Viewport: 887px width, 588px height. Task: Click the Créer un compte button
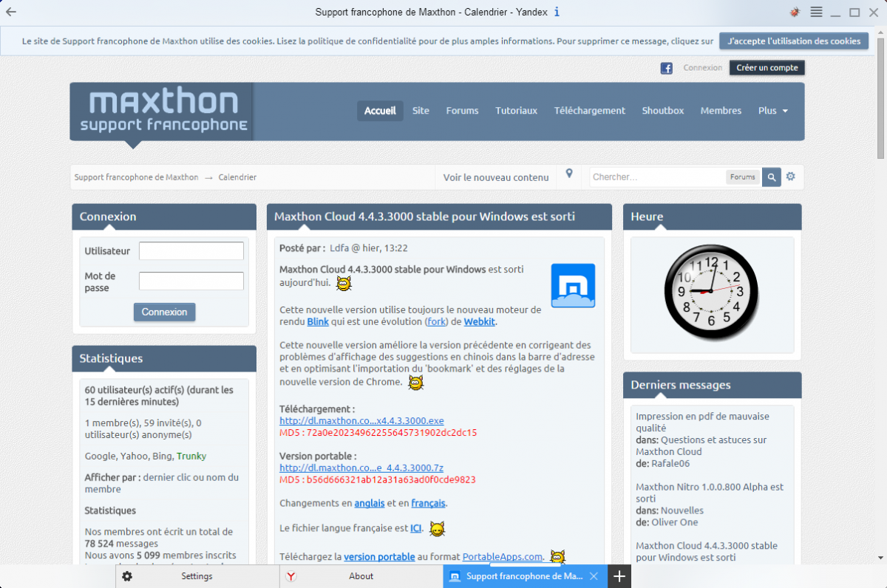767,68
